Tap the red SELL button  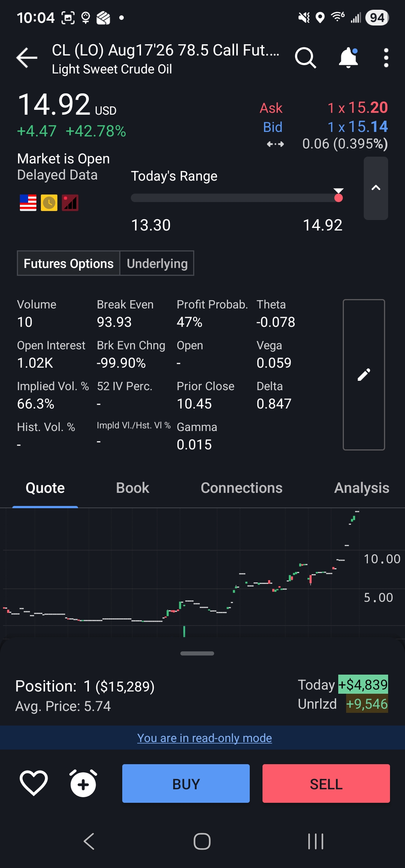[326, 783]
